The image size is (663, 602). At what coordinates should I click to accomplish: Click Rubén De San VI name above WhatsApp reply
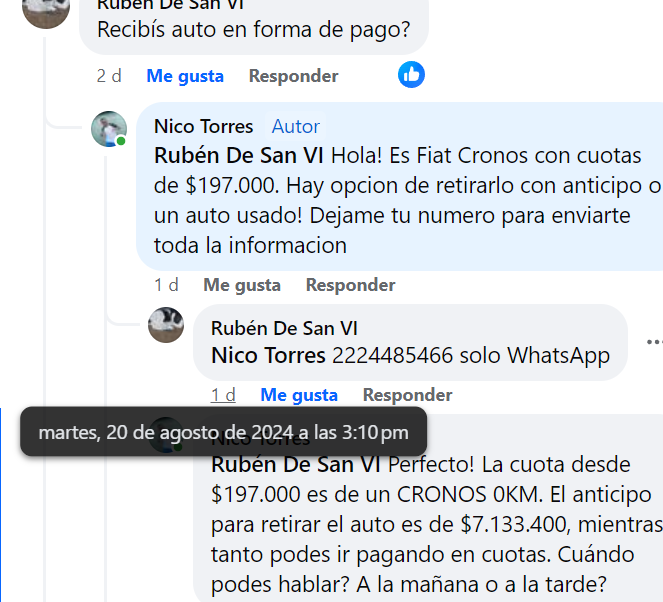pyautogui.click(x=284, y=328)
